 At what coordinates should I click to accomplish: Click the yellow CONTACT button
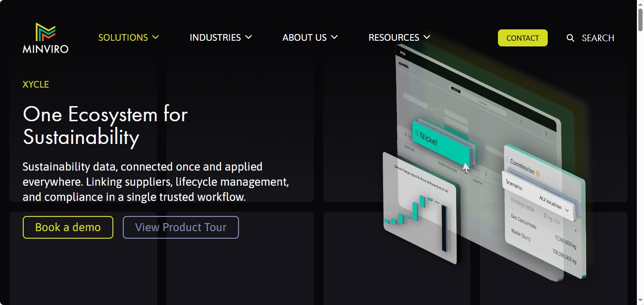(523, 38)
